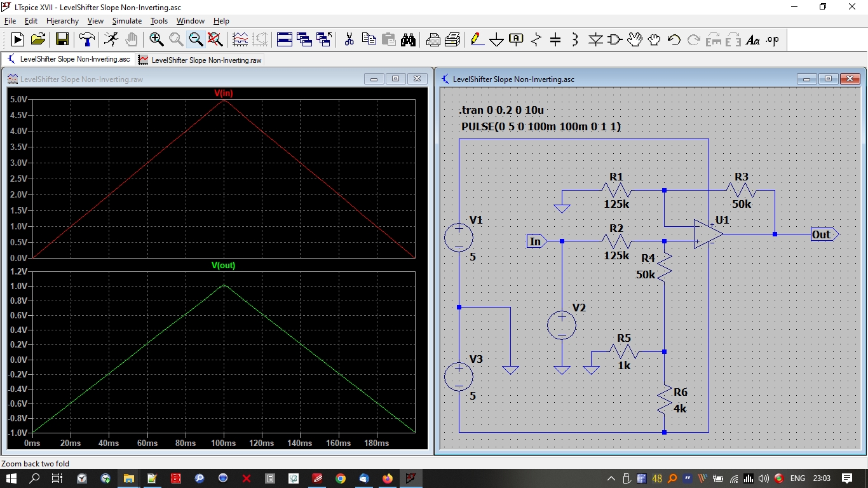Screen dimensions: 868x488
Task: Switch to LevelShifter Slope Non-Inverting.raw tab
Action: coord(200,60)
